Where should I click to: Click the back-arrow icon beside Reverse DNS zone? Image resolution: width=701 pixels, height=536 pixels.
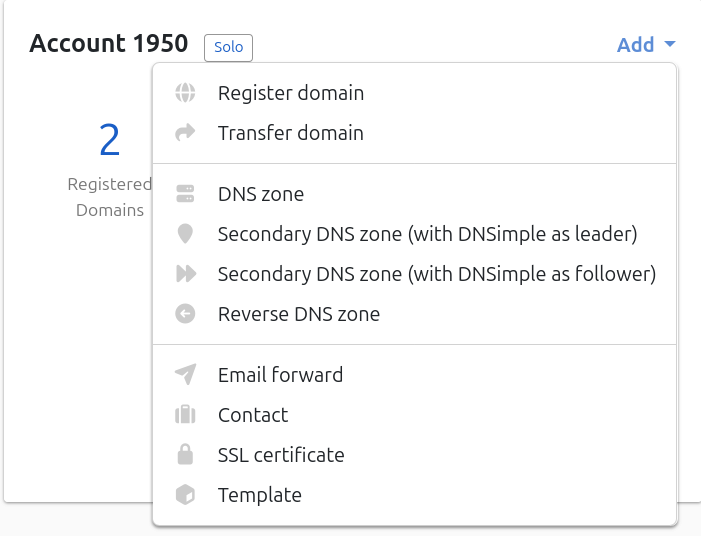pyautogui.click(x=185, y=314)
